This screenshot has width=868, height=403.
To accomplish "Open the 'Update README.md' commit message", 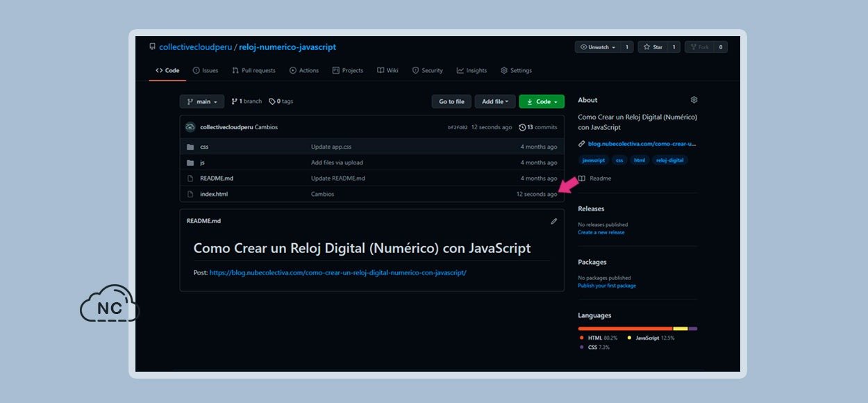I will [x=338, y=179].
